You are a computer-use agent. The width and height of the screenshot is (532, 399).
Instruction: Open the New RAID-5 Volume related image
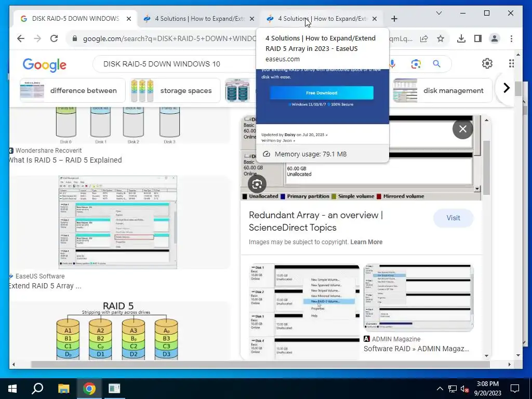point(304,312)
